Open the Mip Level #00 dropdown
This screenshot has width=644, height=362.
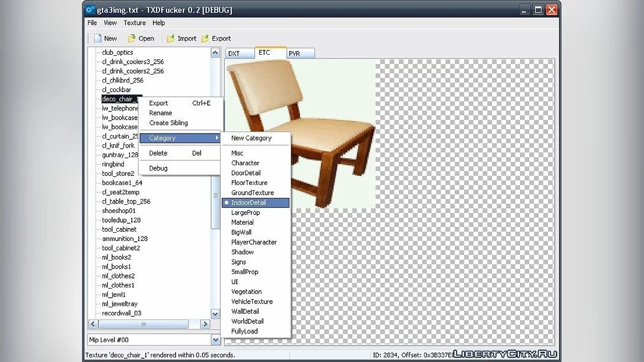point(215,340)
